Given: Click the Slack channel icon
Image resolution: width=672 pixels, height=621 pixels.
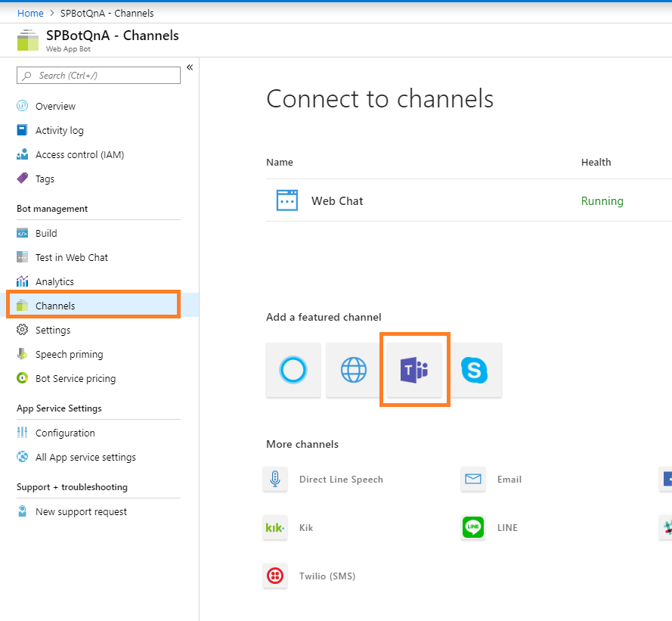Looking at the screenshot, I should point(666,527).
